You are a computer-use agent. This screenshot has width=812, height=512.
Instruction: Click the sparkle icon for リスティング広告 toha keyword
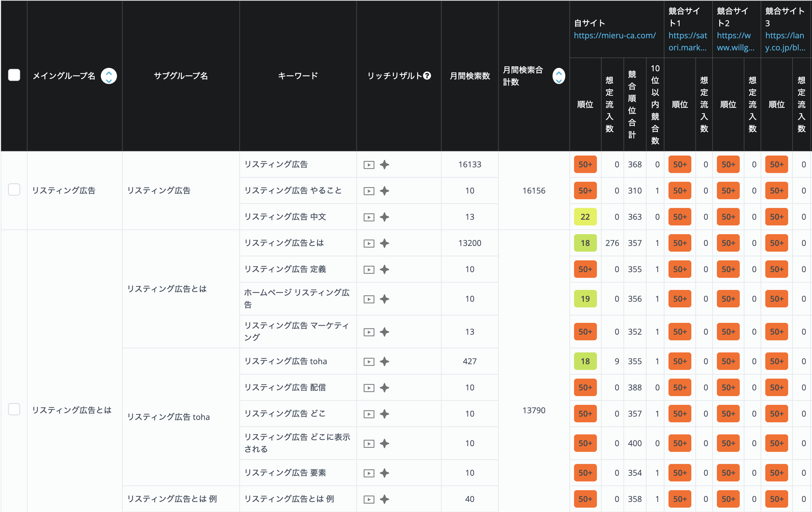pos(384,362)
